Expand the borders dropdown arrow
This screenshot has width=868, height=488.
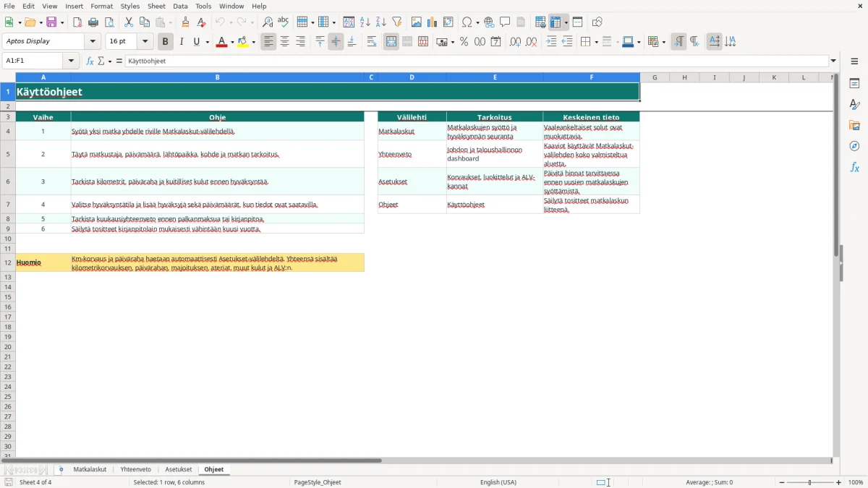point(596,42)
